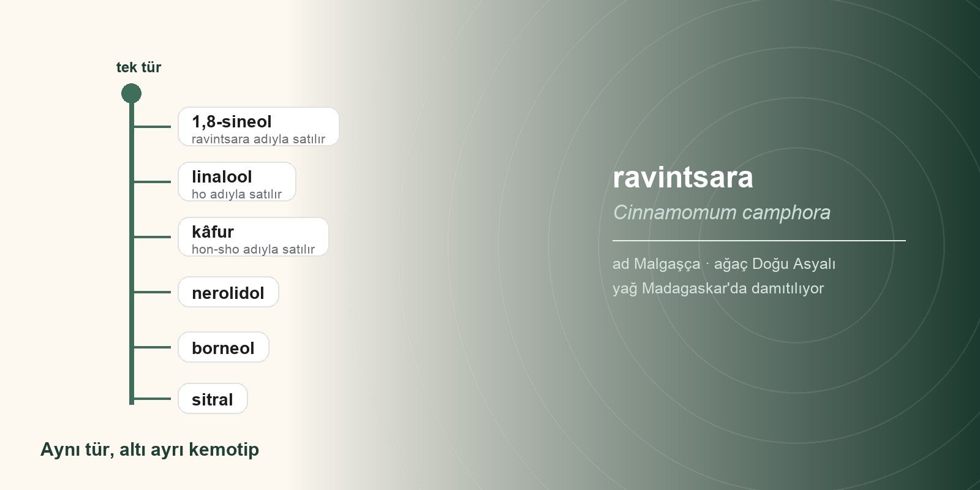Click 'yağ Madagaskar'da damıtılıyor' line
Screen dimensions: 980x490
718,288
